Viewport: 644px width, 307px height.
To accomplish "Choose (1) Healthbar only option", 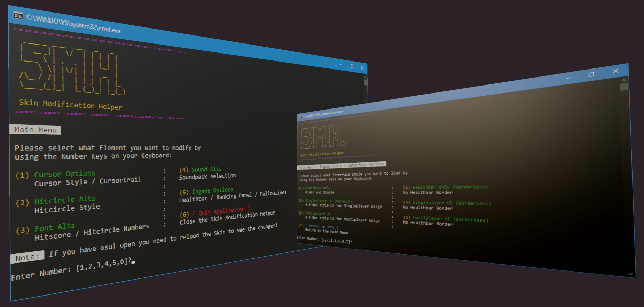I will pos(315,188).
